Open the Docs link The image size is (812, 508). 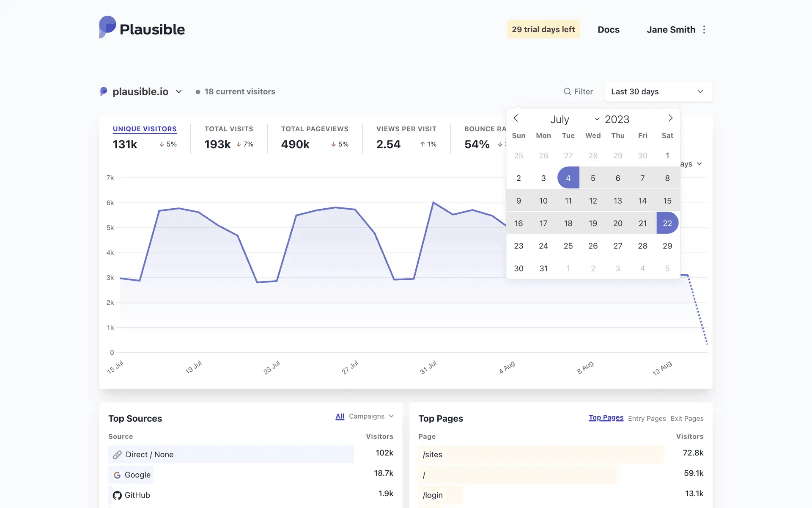(x=608, y=30)
